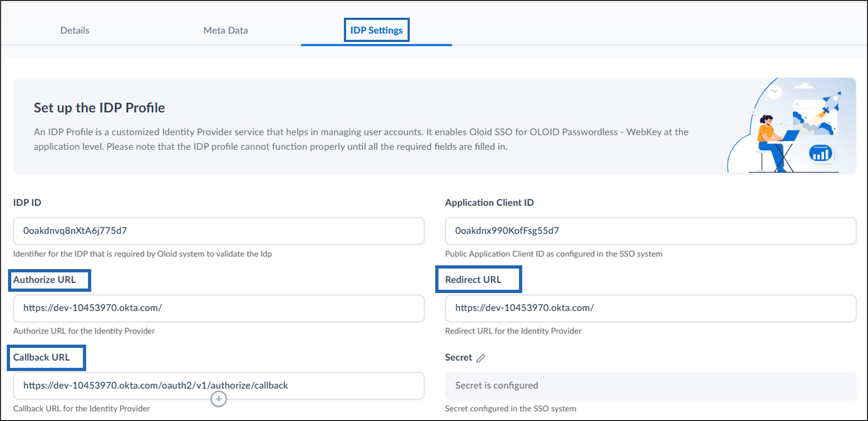Switch to the Details tab
This screenshot has width=868, height=421.
click(75, 30)
